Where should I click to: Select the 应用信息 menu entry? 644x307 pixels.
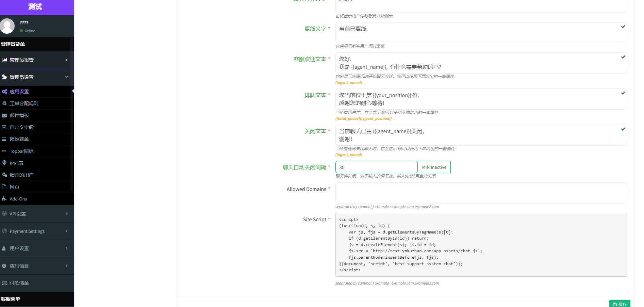[x=34, y=266]
